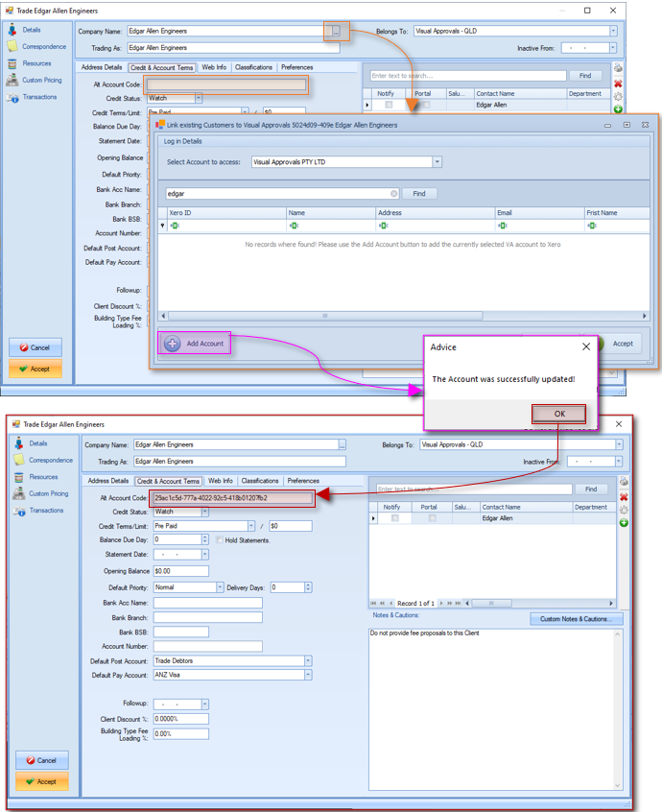Viewport: 662px width, 812px height.
Task: Go to first record in the lower record navigator
Action: [x=373, y=604]
